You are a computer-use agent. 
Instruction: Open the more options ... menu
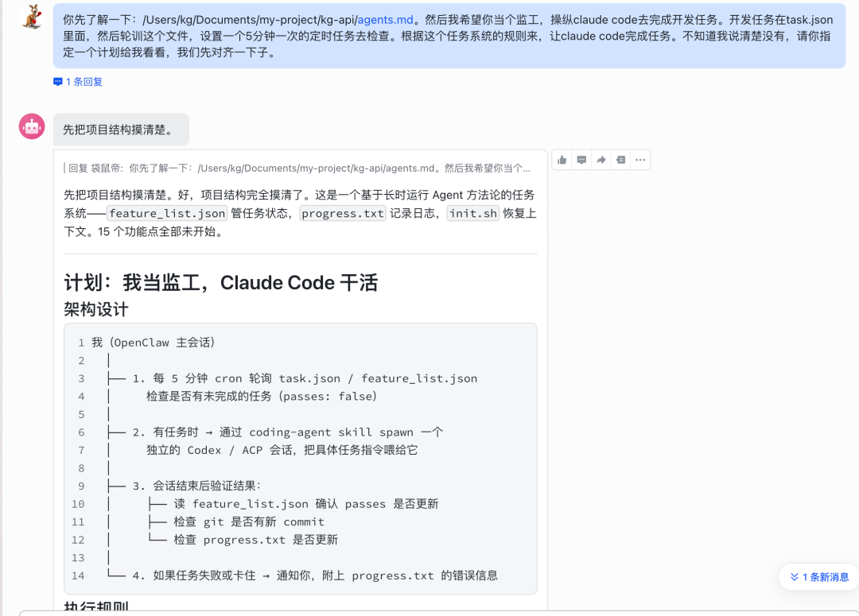click(x=640, y=160)
